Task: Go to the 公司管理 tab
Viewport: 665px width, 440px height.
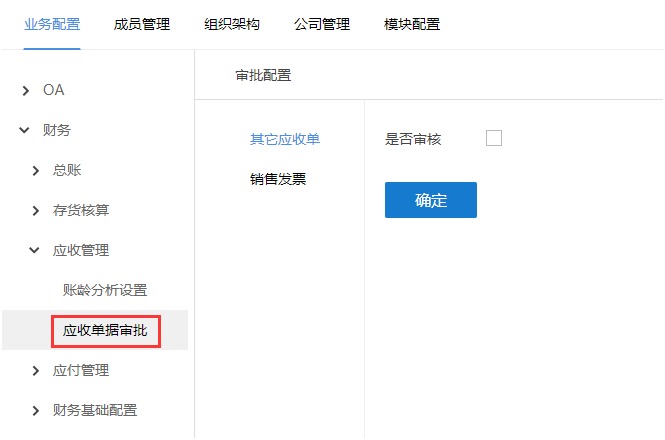Action: pos(322,24)
